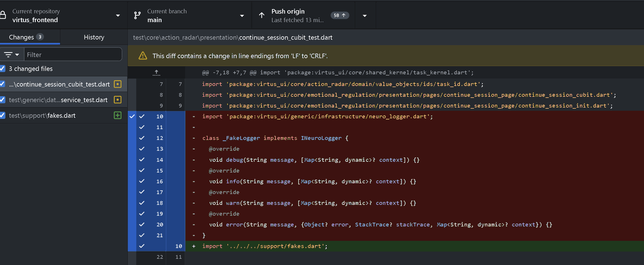Viewport: 644px width, 265px height.
Task: Uncheck the continue_session_cubit_test.dart file checkbox
Action: coord(3,84)
